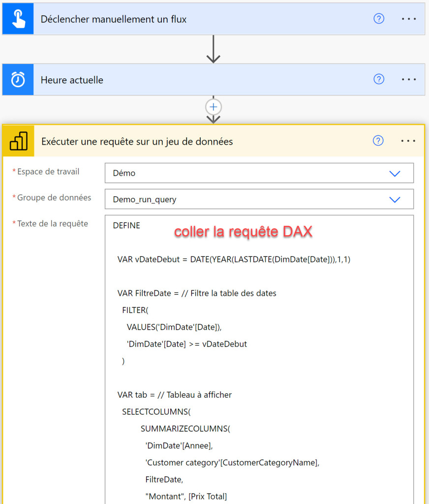The image size is (429, 504).
Task: Click the Power BI icon on the query step
Action: tap(18, 141)
